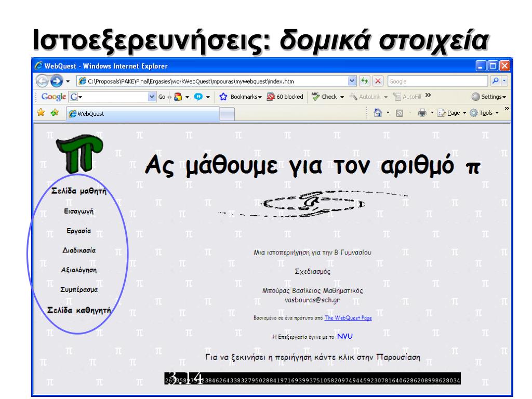Select the WebQuest browser tab
532x399 pixels.
pyautogui.click(x=143, y=114)
